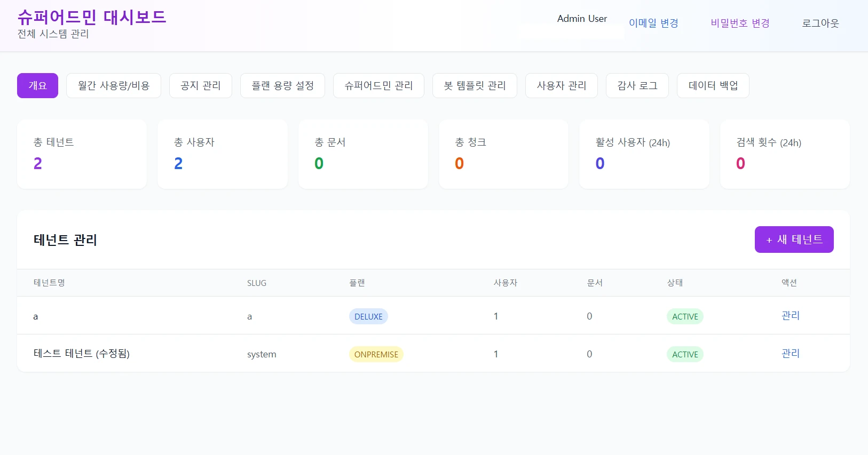Open the 봇 템플릿 관리 tab
868x455 pixels.
pos(475,85)
